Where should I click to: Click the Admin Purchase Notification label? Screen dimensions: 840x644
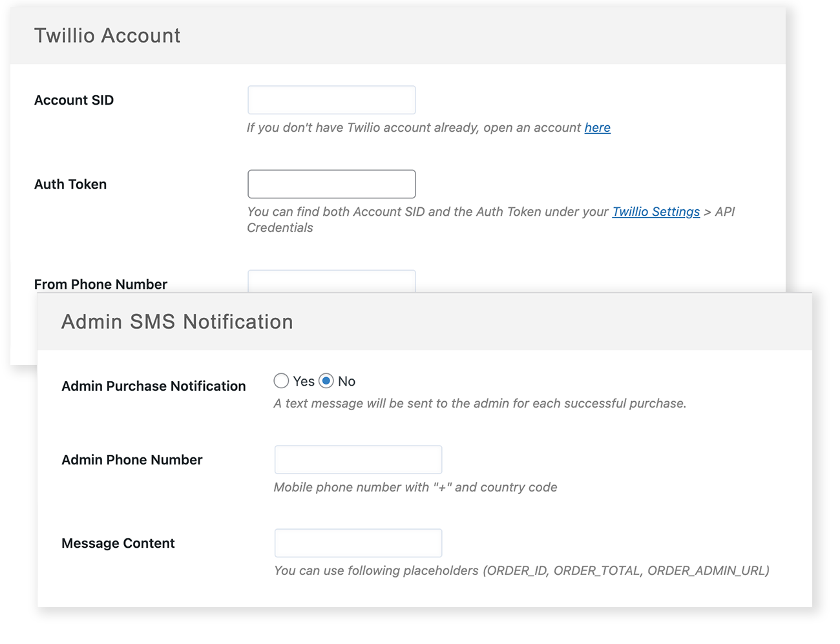[153, 386]
